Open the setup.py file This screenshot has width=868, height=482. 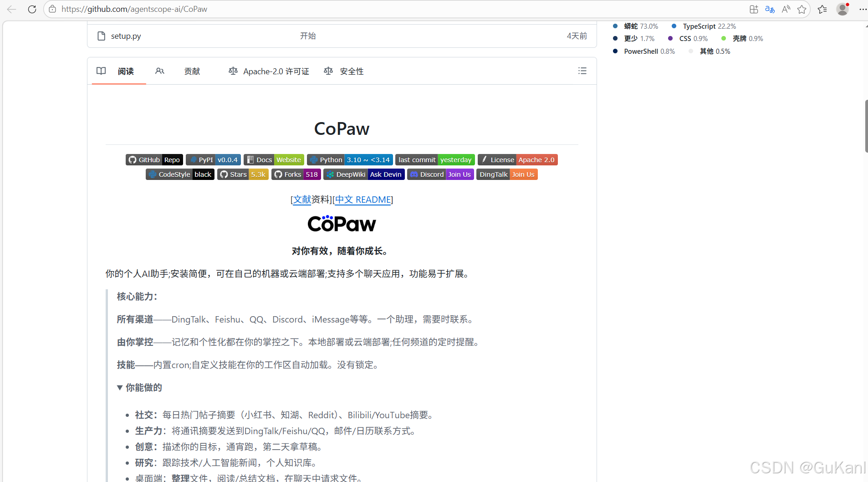tap(126, 36)
